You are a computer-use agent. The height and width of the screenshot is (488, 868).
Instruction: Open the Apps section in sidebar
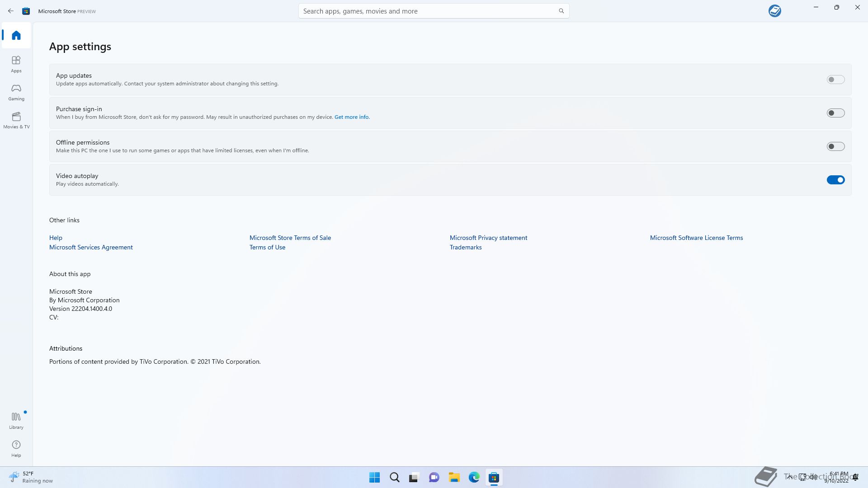pos(16,64)
